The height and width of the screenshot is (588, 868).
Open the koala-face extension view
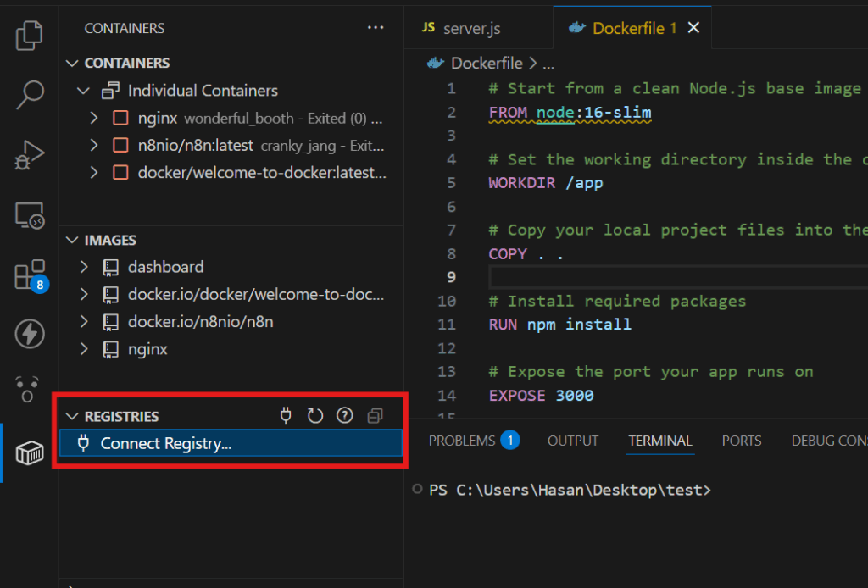pos(27,390)
